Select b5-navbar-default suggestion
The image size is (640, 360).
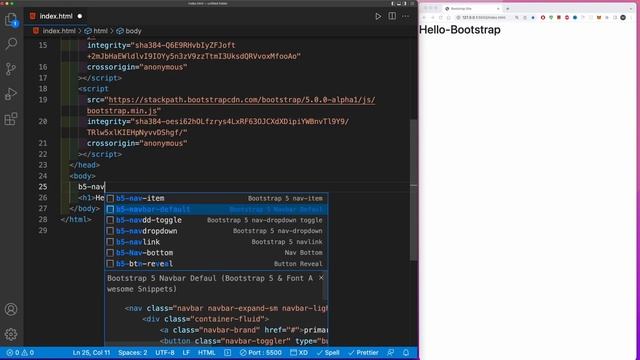point(216,209)
